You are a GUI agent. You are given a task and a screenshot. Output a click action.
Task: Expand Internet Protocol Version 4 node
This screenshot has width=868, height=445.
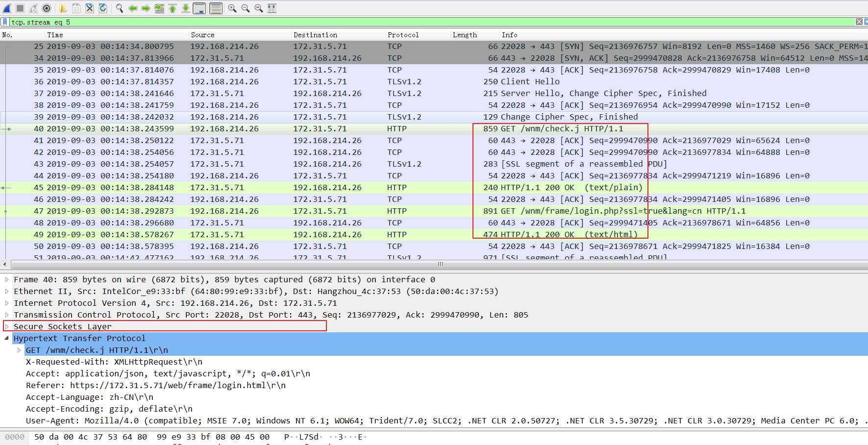coord(7,303)
